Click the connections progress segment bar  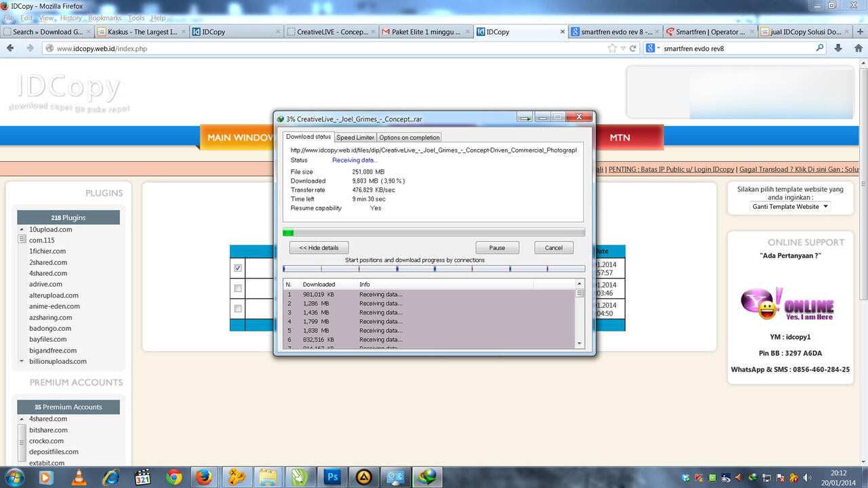pos(434,269)
